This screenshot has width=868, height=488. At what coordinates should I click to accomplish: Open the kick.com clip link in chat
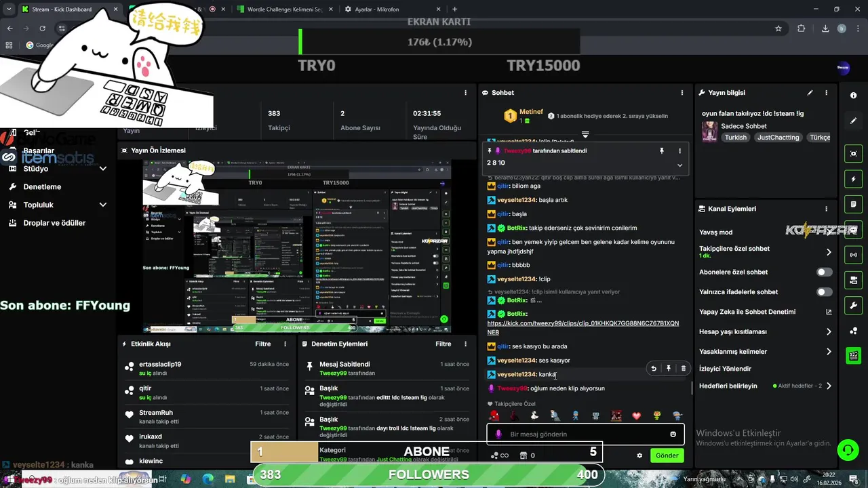click(x=583, y=327)
